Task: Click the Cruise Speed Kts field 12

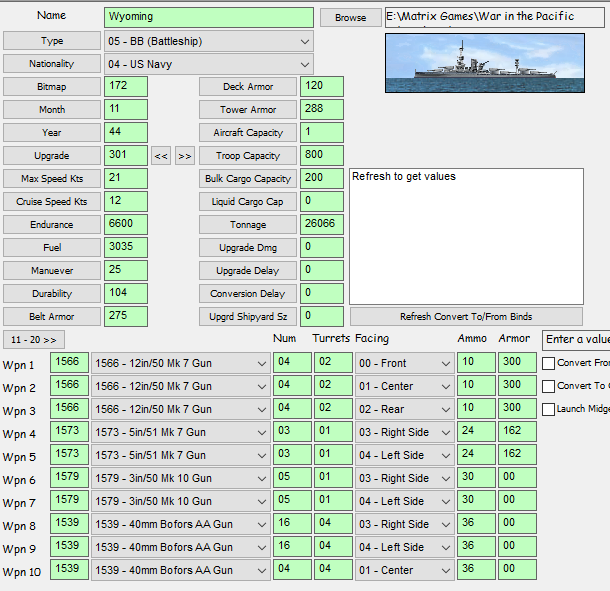Action: [x=126, y=201]
